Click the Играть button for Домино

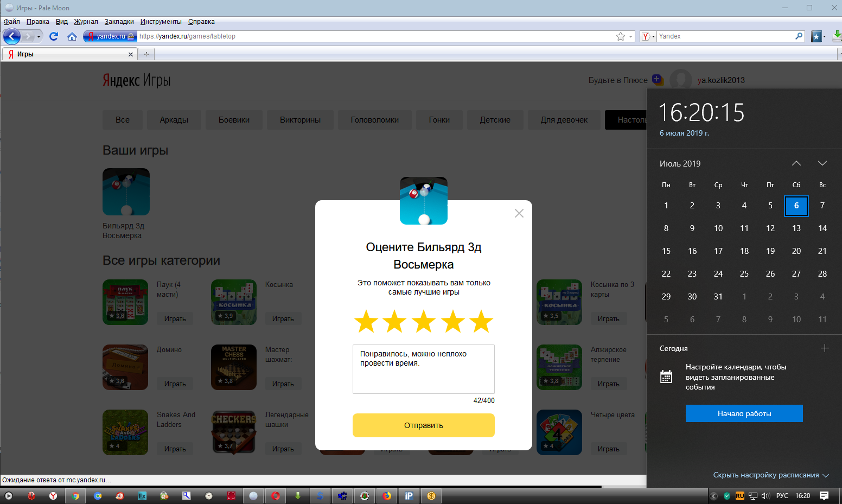[175, 384]
